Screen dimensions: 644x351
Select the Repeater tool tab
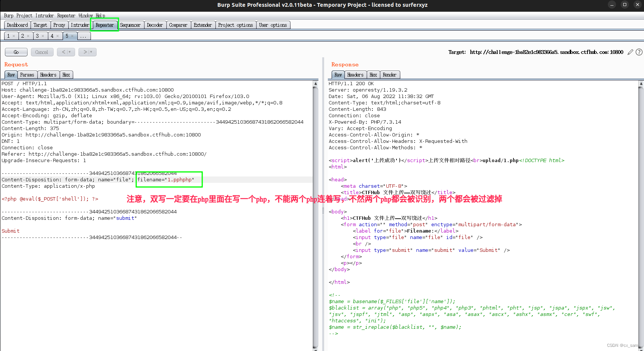click(105, 25)
